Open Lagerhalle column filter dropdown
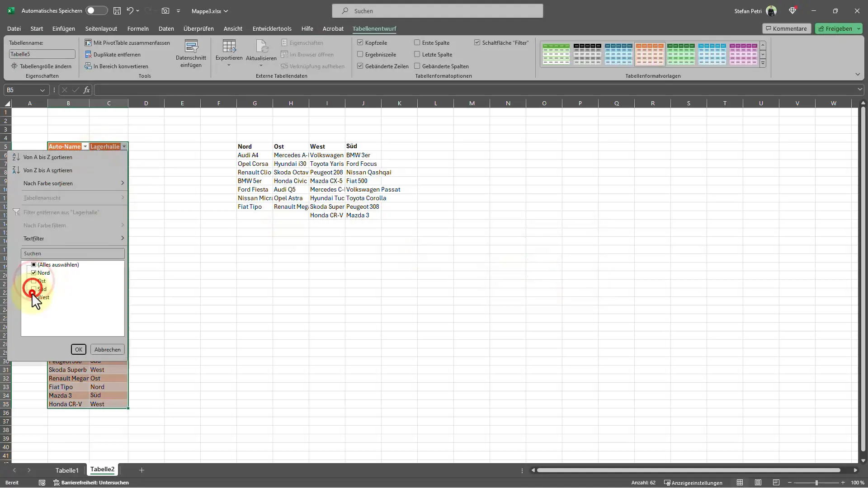868x488 pixels. pyautogui.click(x=124, y=147)
